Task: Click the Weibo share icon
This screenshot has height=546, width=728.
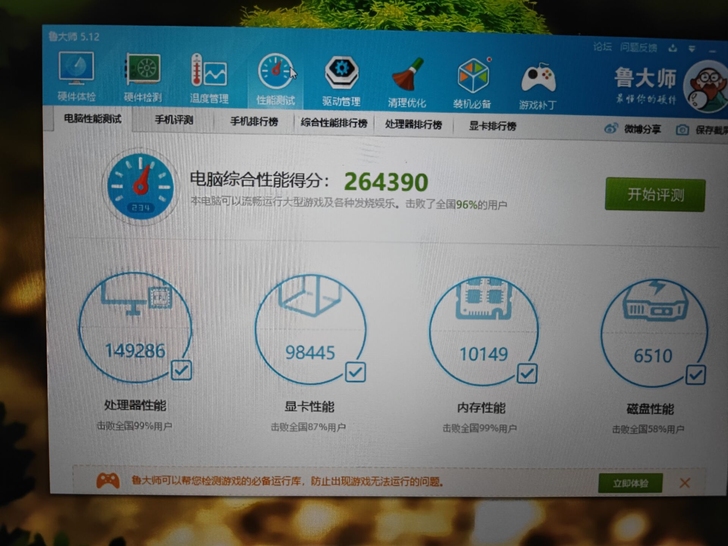Action: [x=611, y=128]
